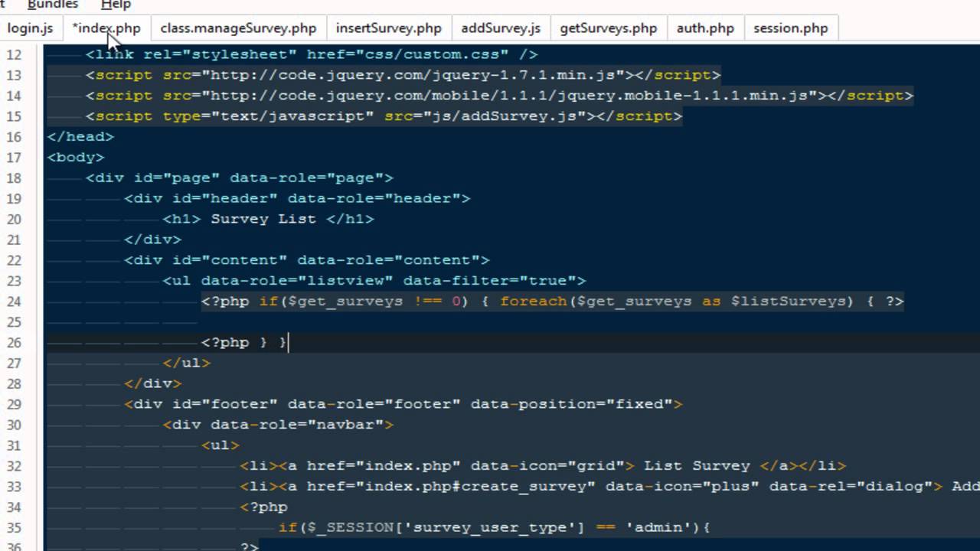Screen dimensions: 980x551
Task: Click line number 29 in gutter
Action: tap(14, 404)
